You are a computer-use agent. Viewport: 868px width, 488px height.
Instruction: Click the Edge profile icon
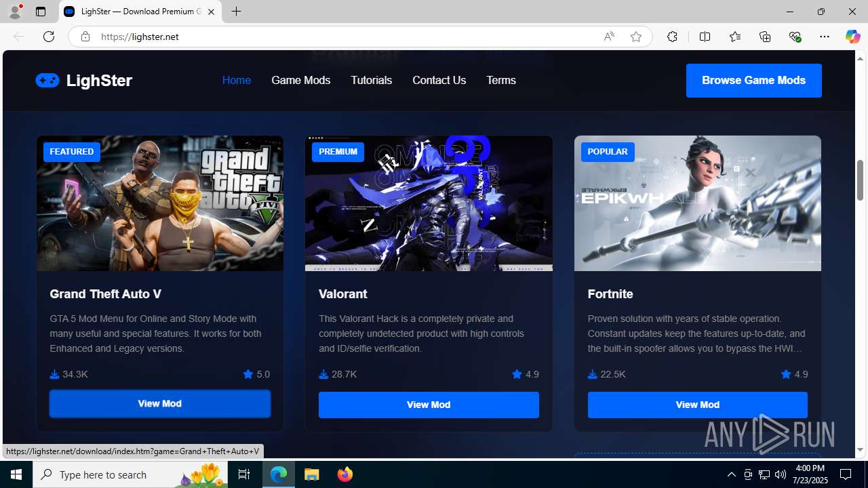point(15,12)
